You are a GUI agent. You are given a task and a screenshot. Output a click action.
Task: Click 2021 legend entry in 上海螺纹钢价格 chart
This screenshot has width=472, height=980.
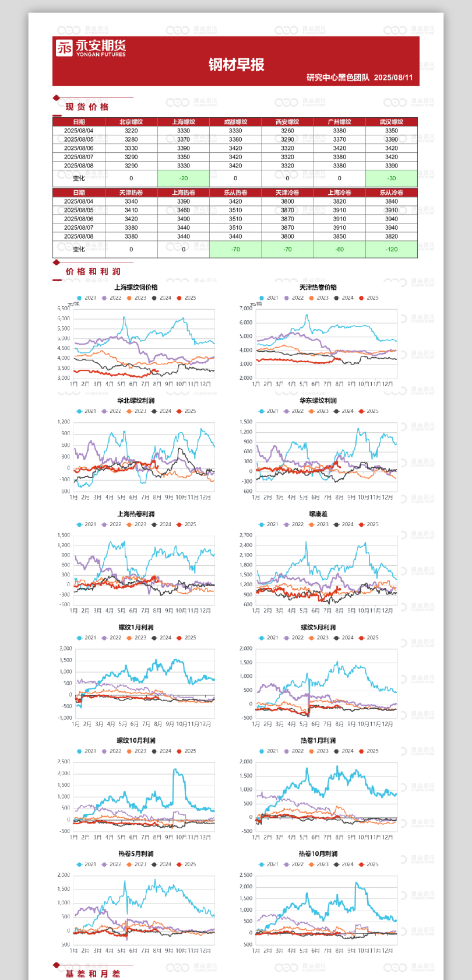87,298
